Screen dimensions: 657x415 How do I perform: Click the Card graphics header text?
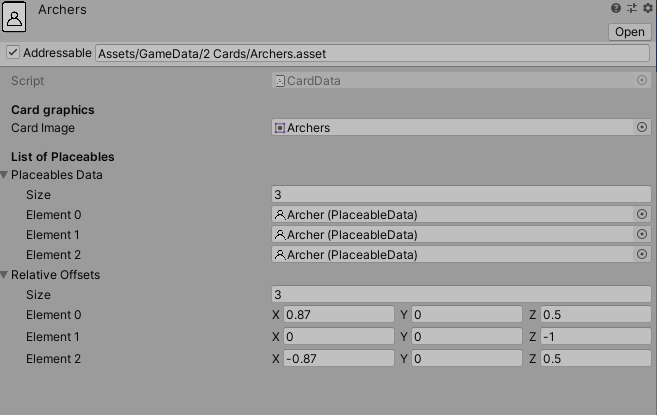[x=53, y=110]
